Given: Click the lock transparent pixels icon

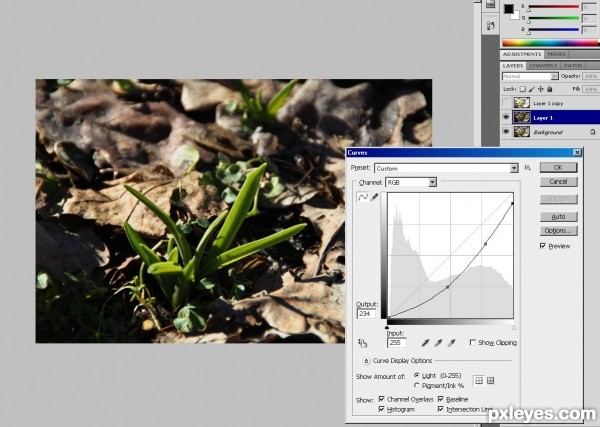Looking at the screenshot, I should 523,89.
